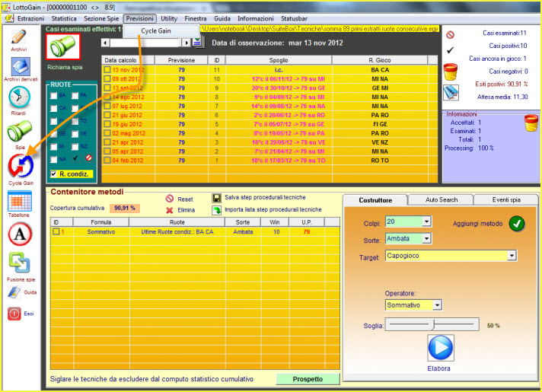The image size is (542, 392).
Task: Switch to Eventi spia tab
Action: (x=506, y=199)
